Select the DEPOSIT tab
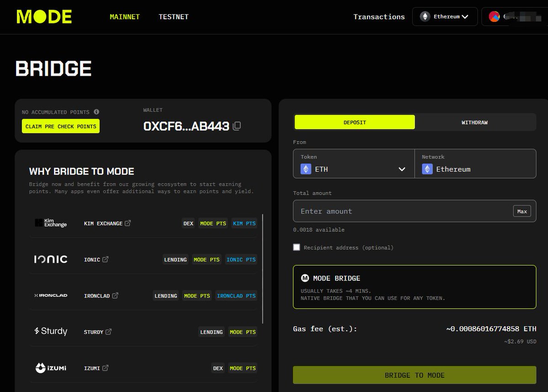This screenshot has height=392, width=548. [x=355, y=122]
